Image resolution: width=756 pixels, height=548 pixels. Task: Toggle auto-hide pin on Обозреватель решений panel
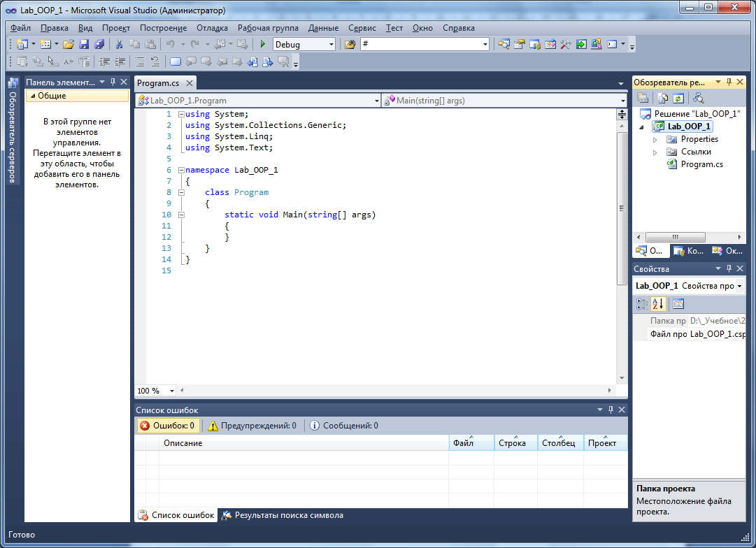point(729,82)
